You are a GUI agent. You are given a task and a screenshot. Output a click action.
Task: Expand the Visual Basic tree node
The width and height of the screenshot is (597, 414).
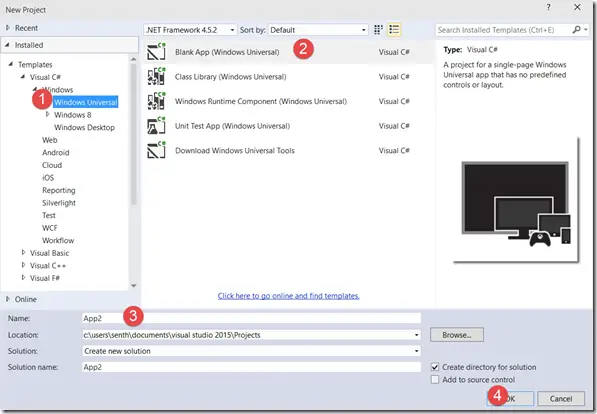tap(24, 253)
